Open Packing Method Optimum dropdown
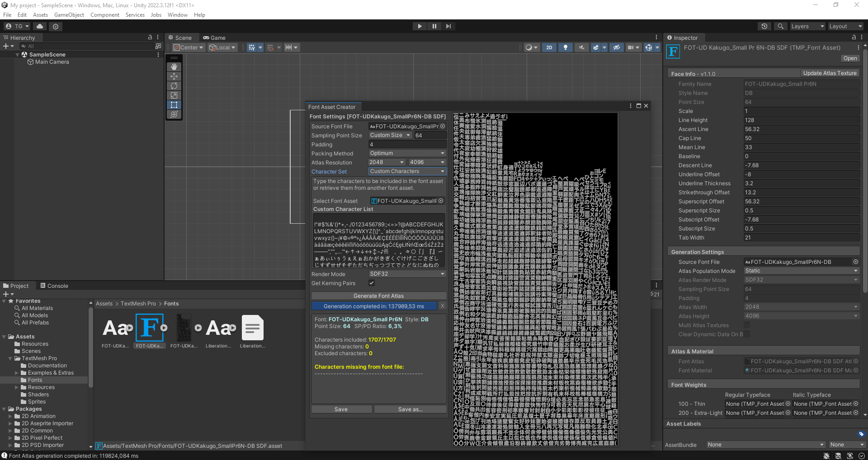Image resolution: width=868 pixels, height=460 pixels. pyautogui.click(x=407, y=153)
